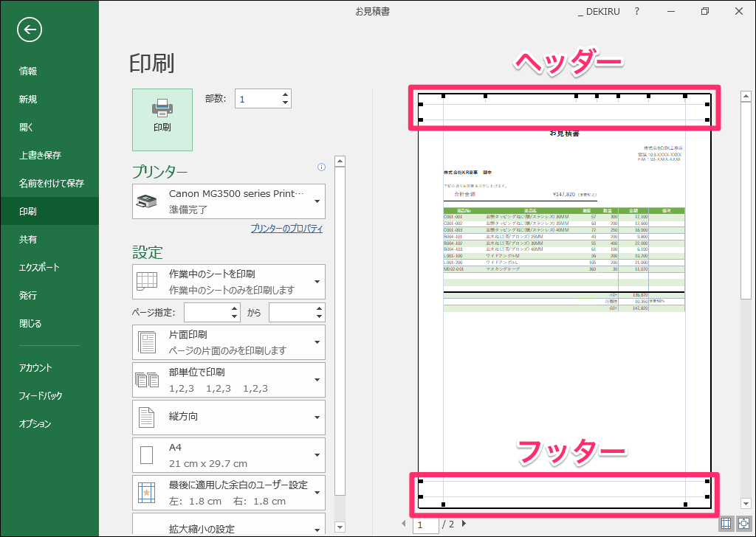Click the Show Margins icon at bottom right

tap(726, 523)
